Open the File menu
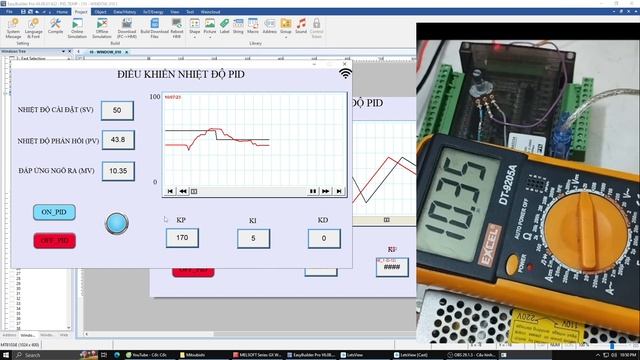This screenshot has height=360, width=640. [9, 12]
